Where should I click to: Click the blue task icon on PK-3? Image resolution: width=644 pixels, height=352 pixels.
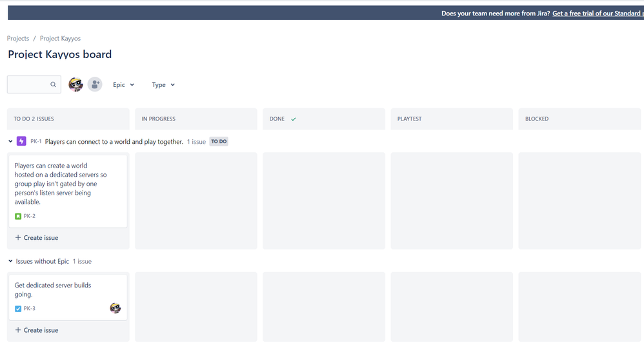coord(18,309)
